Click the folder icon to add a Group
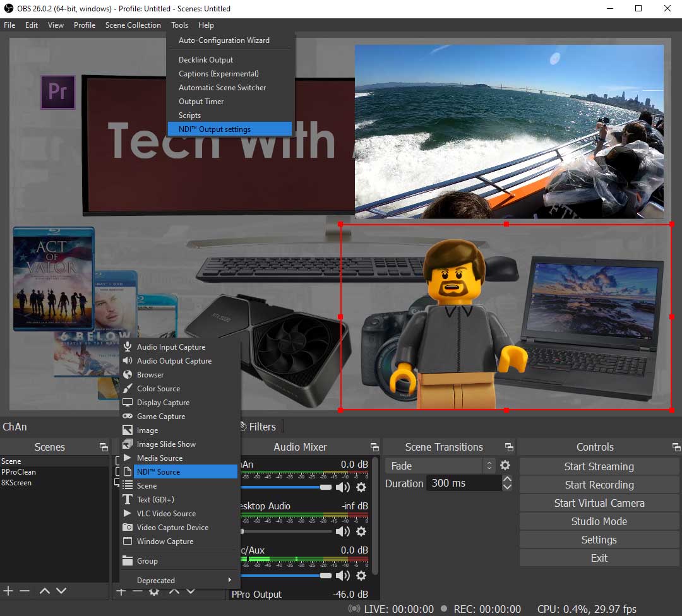The height and width of the screenshot is (616, 682). pyautogui.click(x=128, y=560)
